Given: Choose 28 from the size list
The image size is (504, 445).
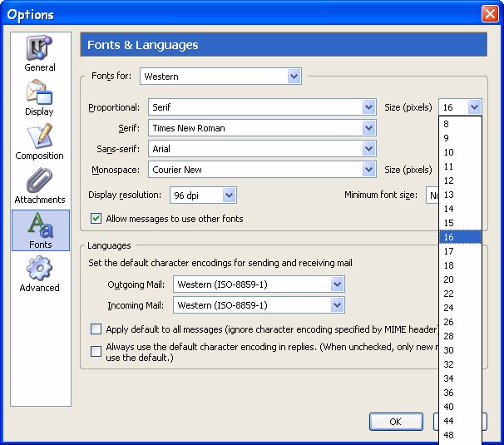Looking at the screenshot, I should [x=460, y=336].
